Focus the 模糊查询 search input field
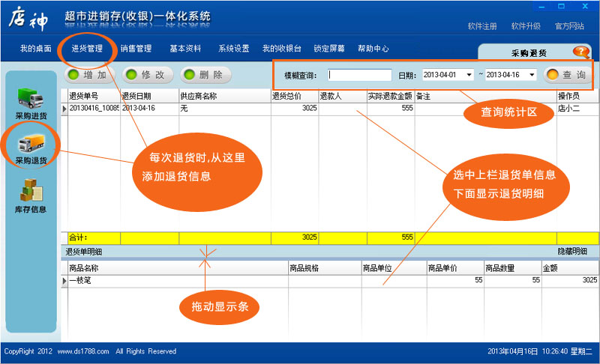 coord(360,75)
